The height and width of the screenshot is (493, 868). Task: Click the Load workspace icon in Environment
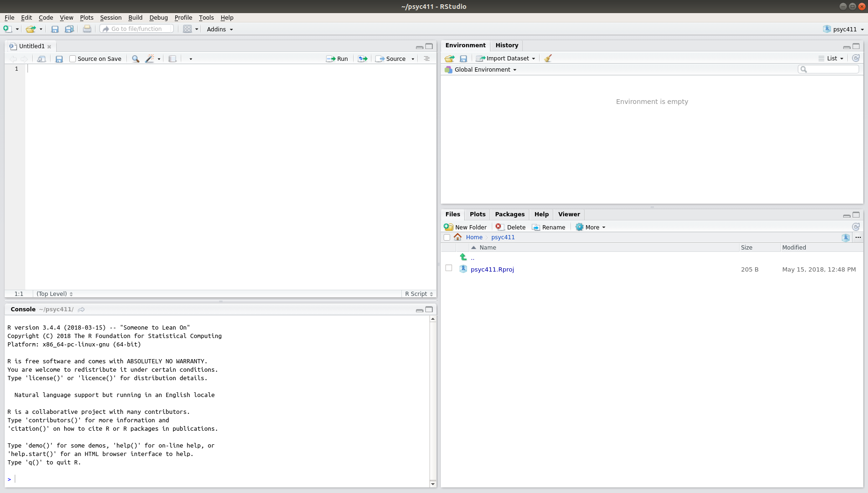450,59
